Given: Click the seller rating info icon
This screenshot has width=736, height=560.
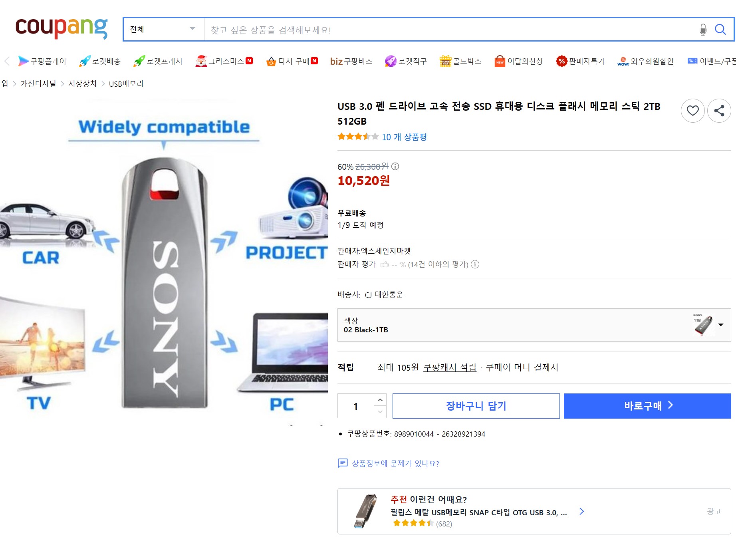Looking at the screenshot, I should pyautogui.click(x=475, y=264).
